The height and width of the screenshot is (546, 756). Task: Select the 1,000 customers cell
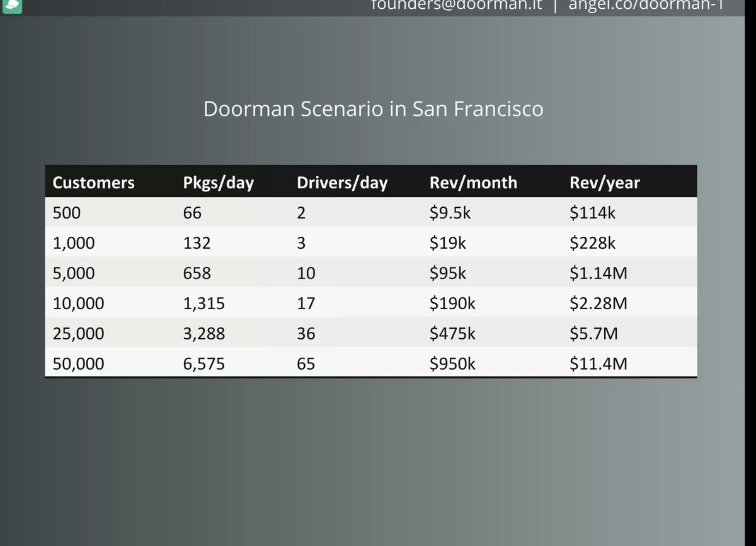pyautogui.click(x=74, y=243)
